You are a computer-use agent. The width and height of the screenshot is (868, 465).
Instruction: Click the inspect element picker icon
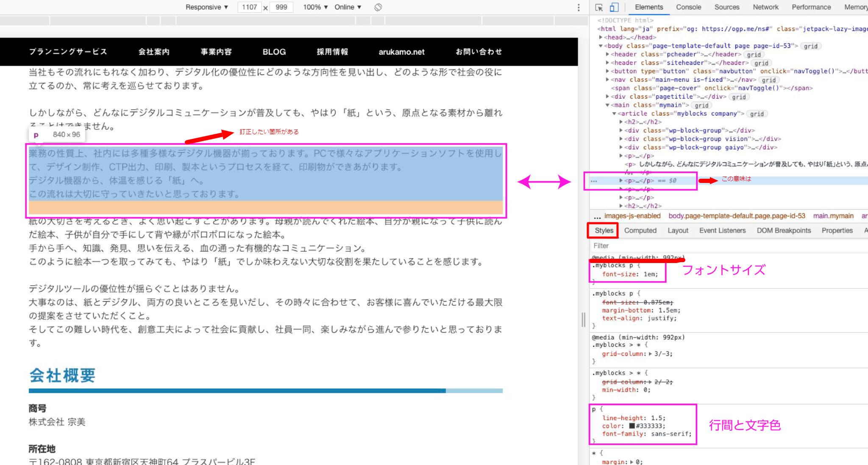point(599,8)
